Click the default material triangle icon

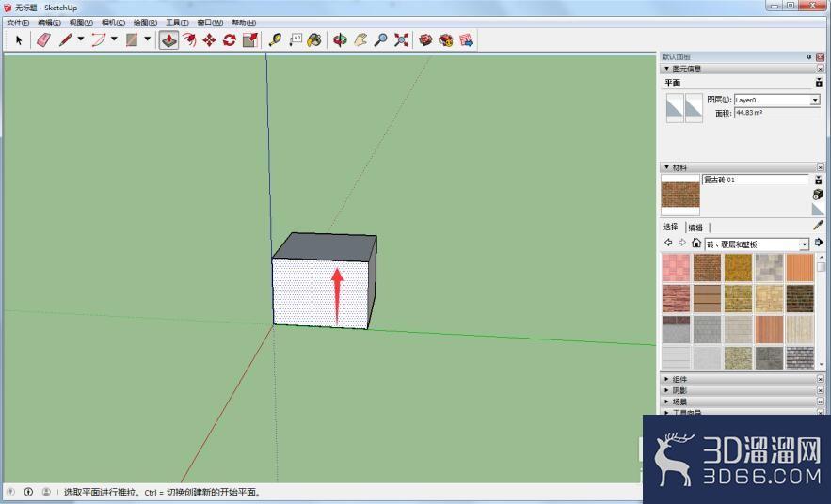tap(818, 210)
